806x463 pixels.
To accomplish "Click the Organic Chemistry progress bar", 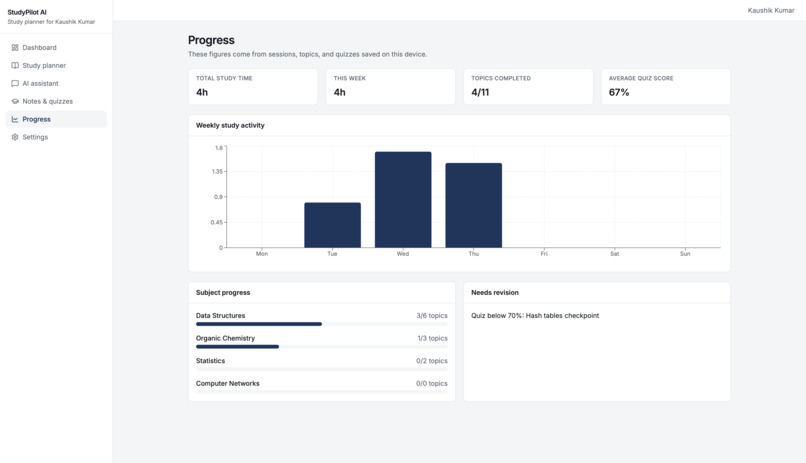I will pyautogui.click(x=322, y=347).
